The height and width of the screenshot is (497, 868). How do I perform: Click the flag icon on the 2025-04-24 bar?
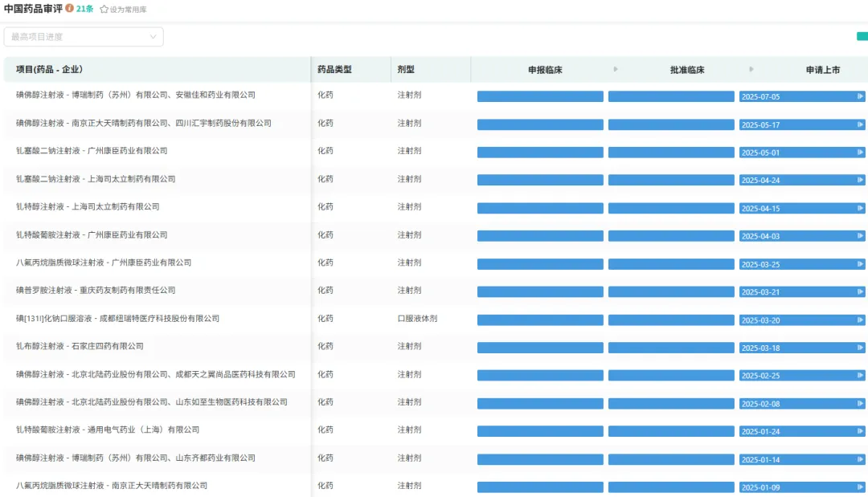(x=860, y=180)
